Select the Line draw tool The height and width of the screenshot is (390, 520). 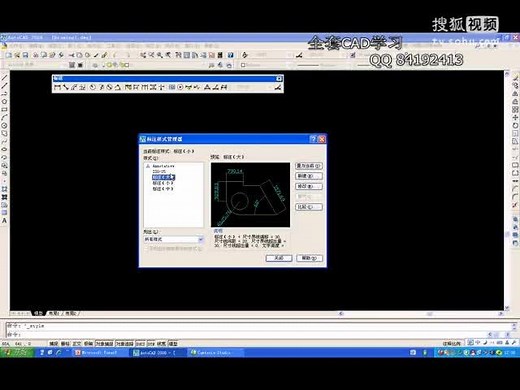tap(4, 78)
